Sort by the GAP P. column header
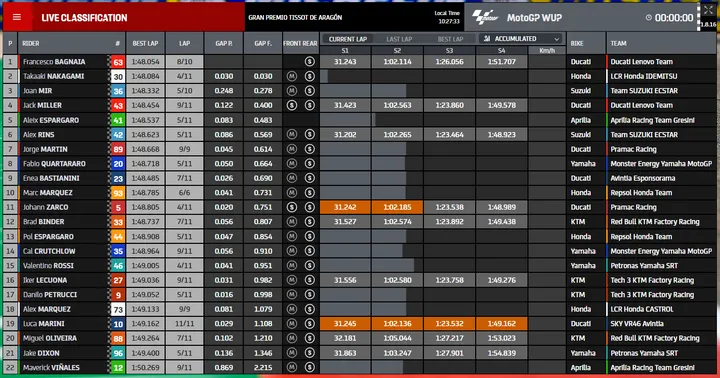This screenshot has height=378, width=720. tap(224, 43)
